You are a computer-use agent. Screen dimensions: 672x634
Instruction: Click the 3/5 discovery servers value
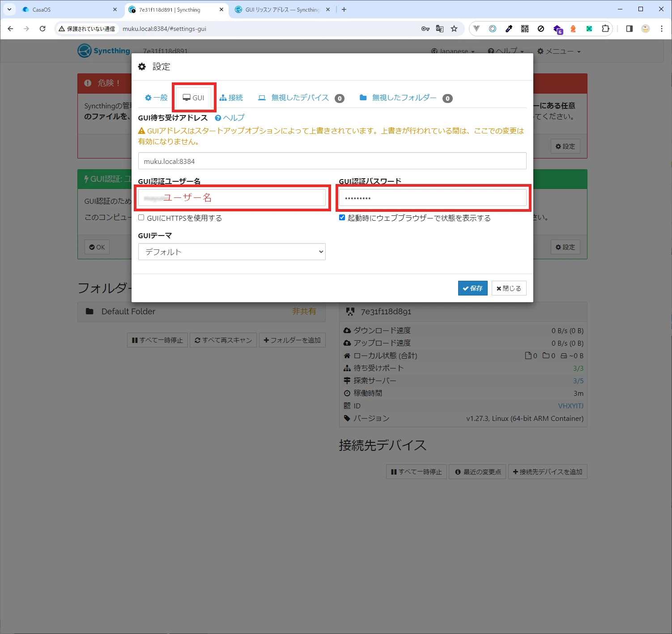[578, 381]
